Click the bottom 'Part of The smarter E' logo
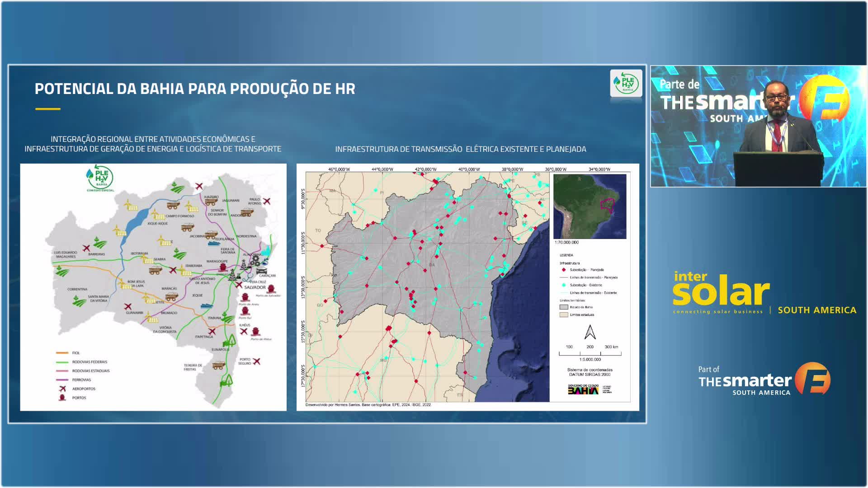Image resolution: width=868 pixels, height=488 pixels. pyautogui.click(x=764, y=379)
